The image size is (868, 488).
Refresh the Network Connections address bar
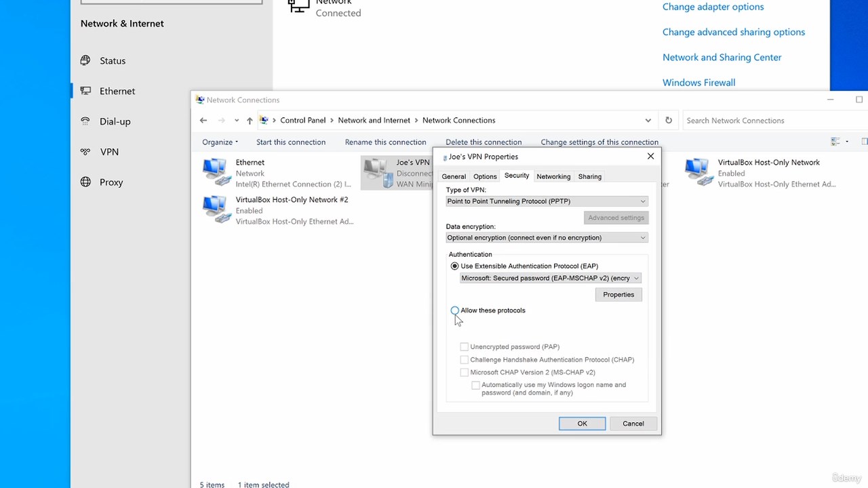(x=669, y=121)
